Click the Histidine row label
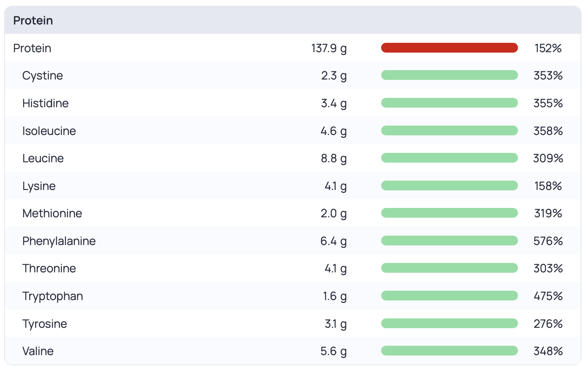 pyautogui.click(x=45, y=103)
